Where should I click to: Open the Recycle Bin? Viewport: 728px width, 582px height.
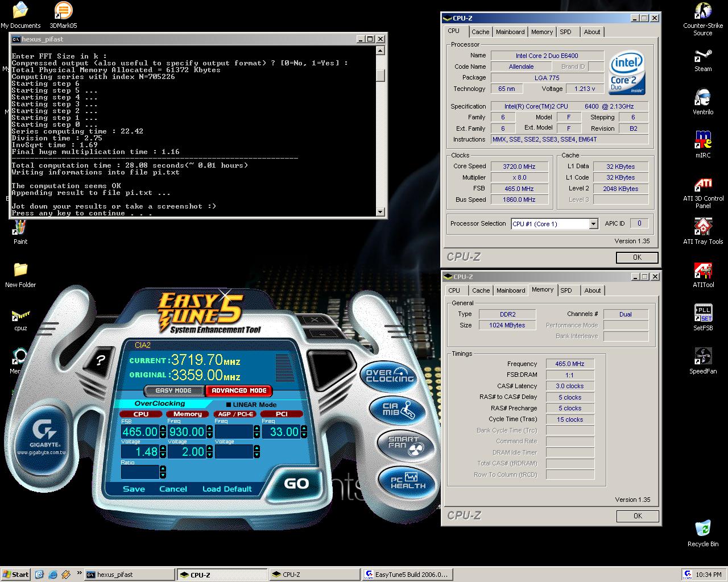[703, 534]
